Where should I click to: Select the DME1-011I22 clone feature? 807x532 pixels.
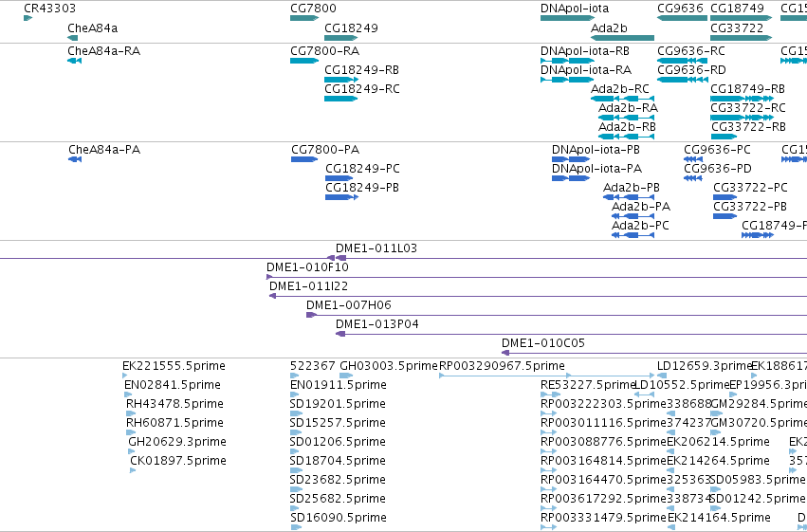coord(538,297)
